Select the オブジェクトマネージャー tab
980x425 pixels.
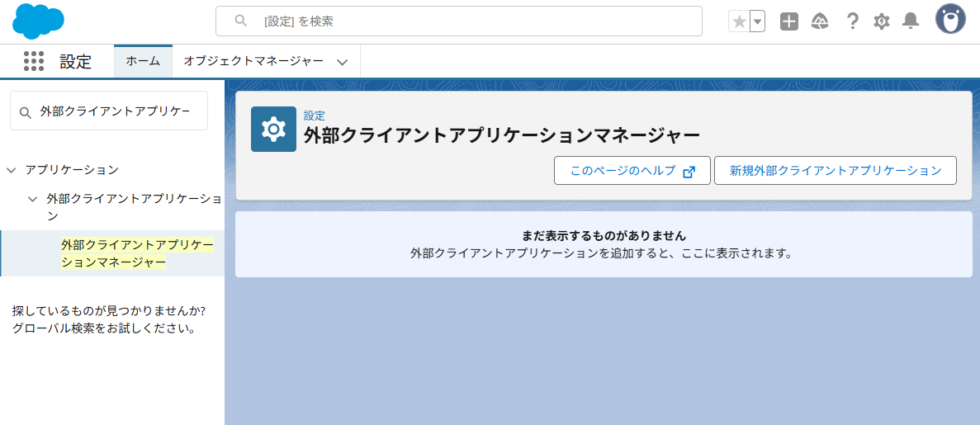pos(253,61)
